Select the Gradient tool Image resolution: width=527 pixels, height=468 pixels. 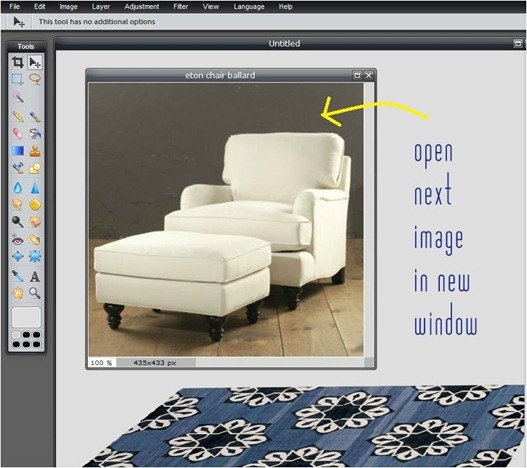[x=18, y=151]
